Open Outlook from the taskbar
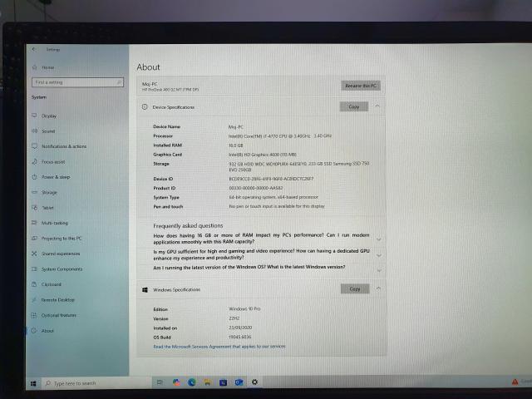 [239, 382]
